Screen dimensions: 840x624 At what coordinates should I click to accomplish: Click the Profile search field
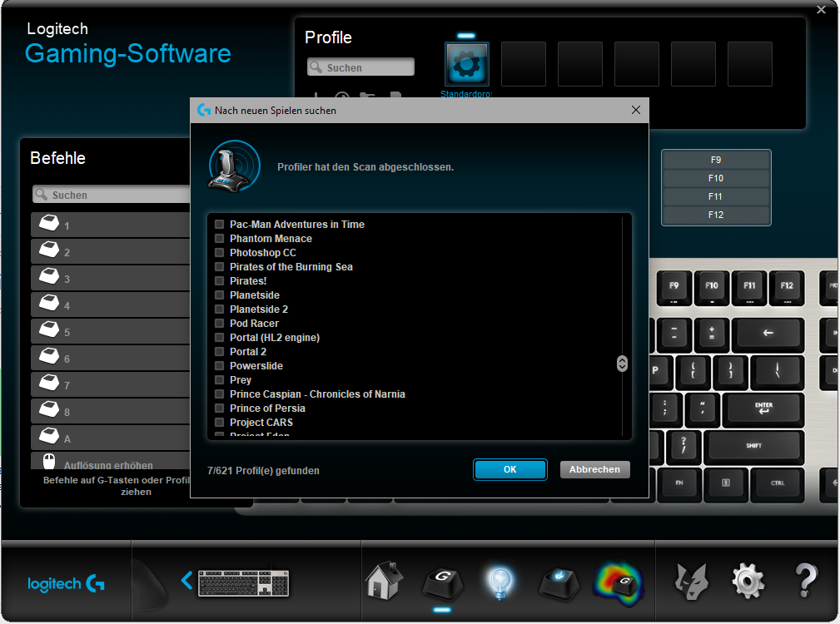[360, 67]
